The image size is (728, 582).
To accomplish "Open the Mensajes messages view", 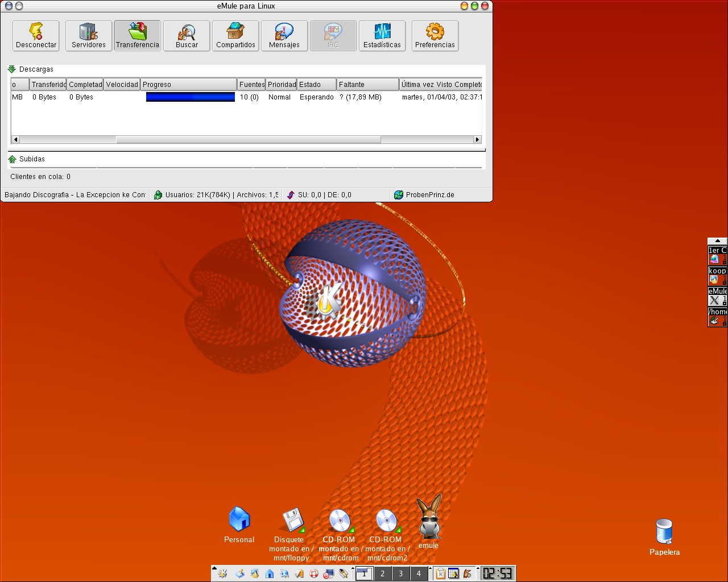I will point(284,36).
